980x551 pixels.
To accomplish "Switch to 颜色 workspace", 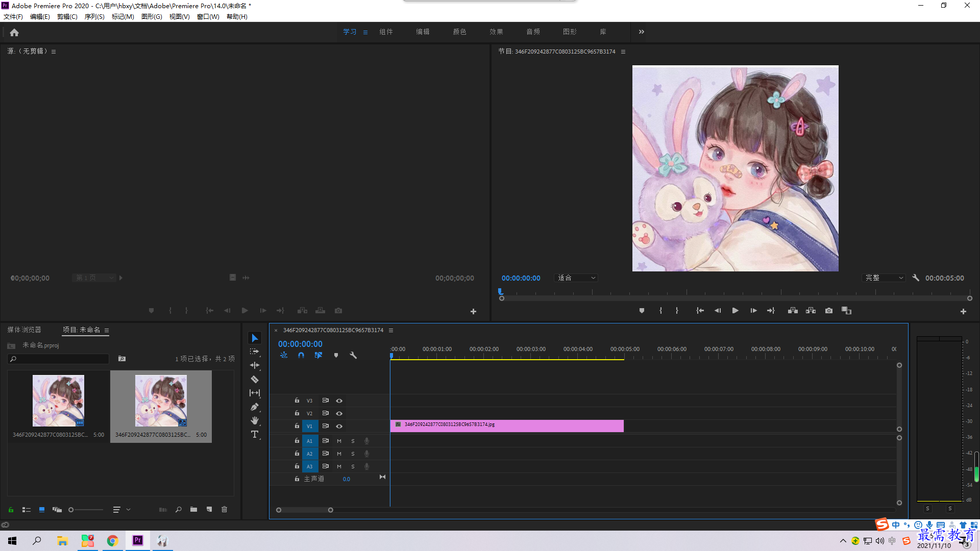I will (x=459, y=32).
